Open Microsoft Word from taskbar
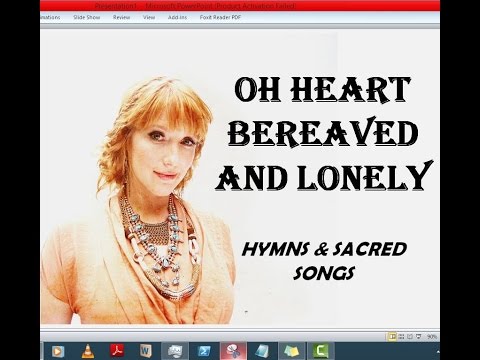This screenshot has height=360, width=480. tap(146, 351)
